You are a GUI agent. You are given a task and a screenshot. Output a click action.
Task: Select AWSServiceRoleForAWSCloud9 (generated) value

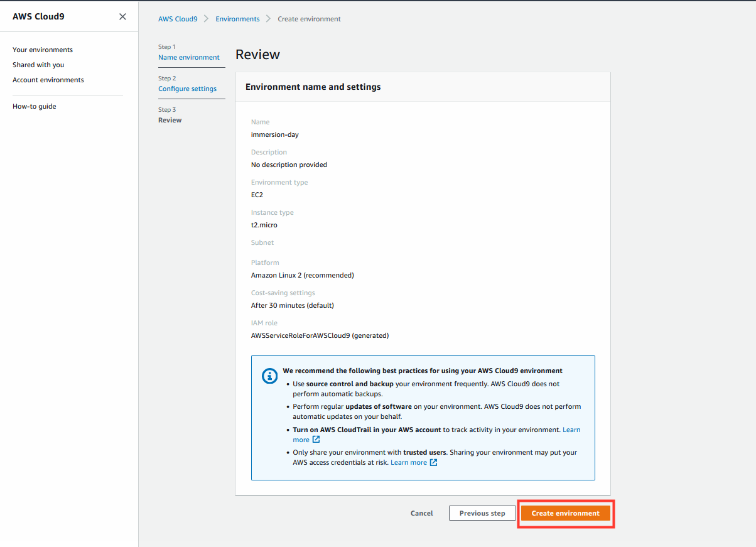click(320, 335)
